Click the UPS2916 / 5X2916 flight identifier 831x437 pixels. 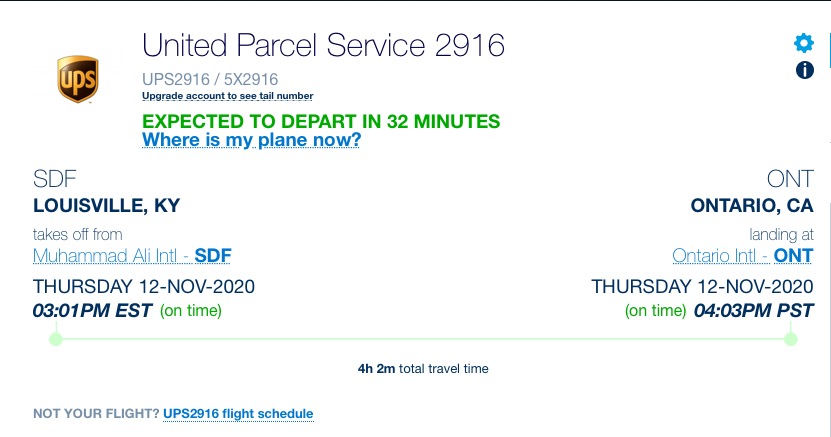click(210, 79)
